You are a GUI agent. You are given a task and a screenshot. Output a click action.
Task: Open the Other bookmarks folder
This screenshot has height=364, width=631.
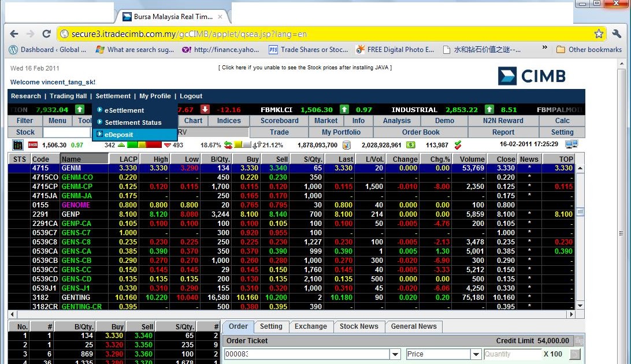point(589,50)
